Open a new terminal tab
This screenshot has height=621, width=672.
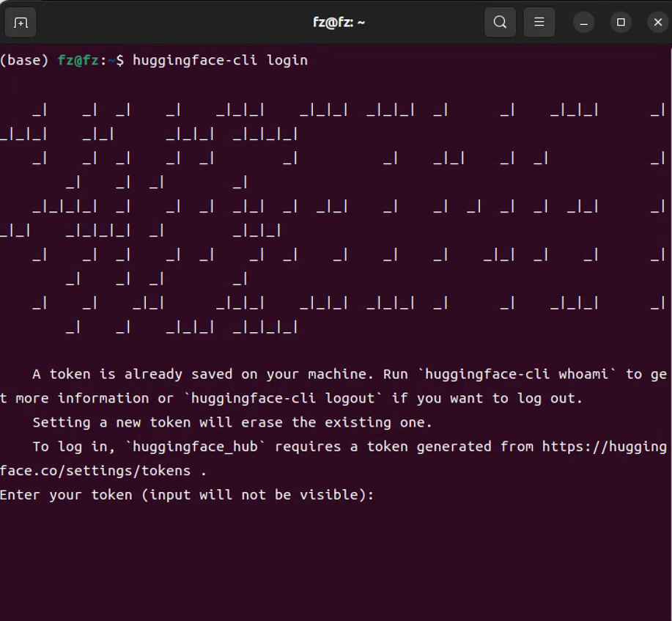pyautogui.click(x=20, y=22)
